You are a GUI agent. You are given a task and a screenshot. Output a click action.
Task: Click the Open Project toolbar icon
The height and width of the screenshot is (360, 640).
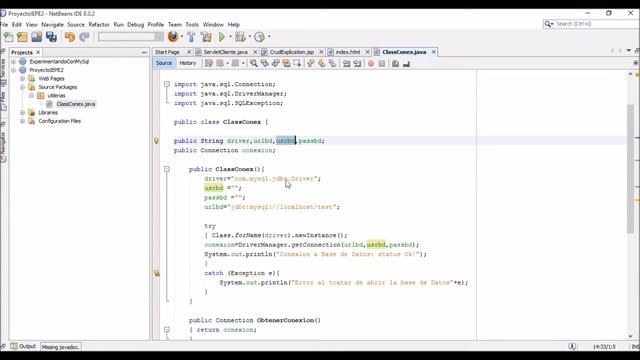click(x=36, y=37)
